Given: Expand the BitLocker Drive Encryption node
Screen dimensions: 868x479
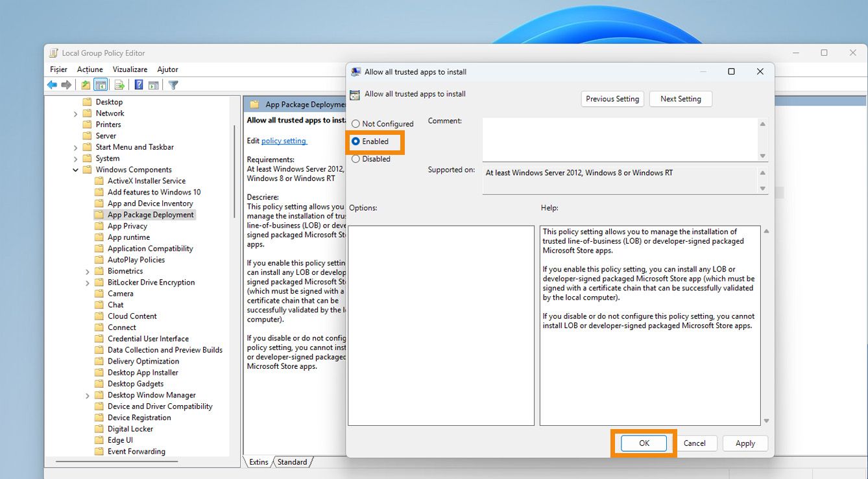Looking at the screenshot, I should pos(88,283).
